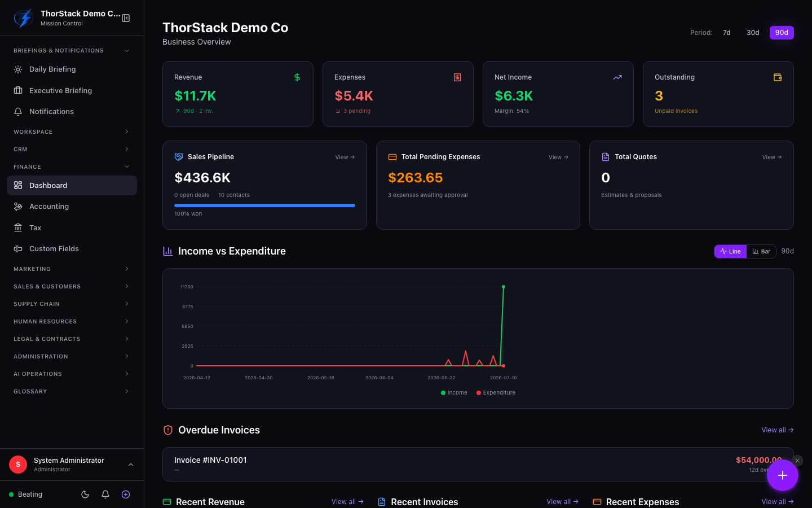The image size is (812, 508).
Task: Click the Net Income trend icon
Action: coord(617,77)
